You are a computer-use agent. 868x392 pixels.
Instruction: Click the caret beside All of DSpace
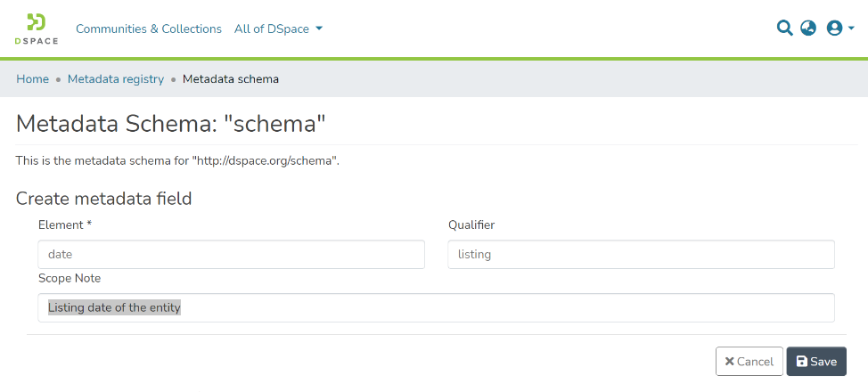(319, 29)
